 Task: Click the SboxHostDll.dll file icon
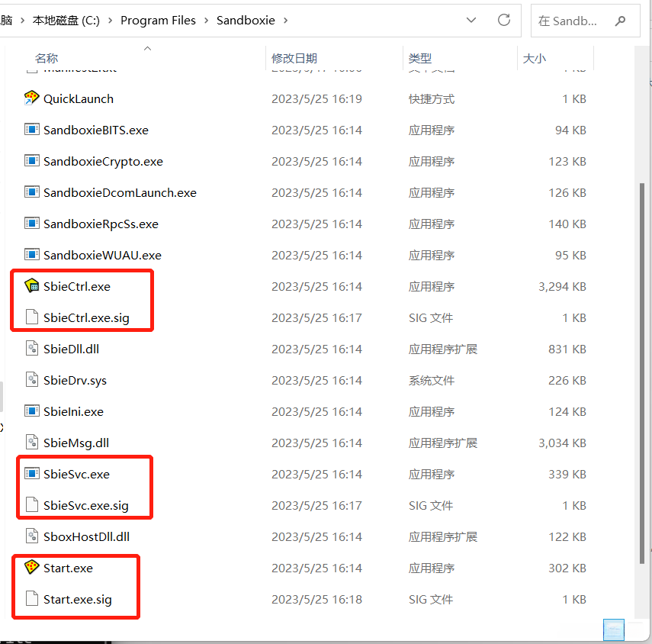coord(31,536)
